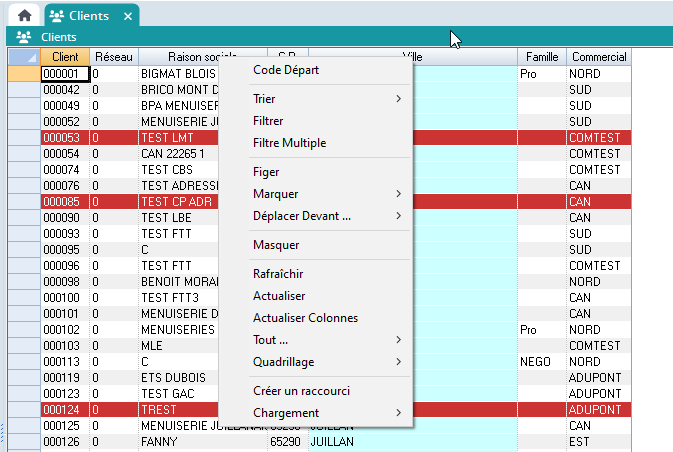Select client cell 000053 in red row

coord(64,137)
